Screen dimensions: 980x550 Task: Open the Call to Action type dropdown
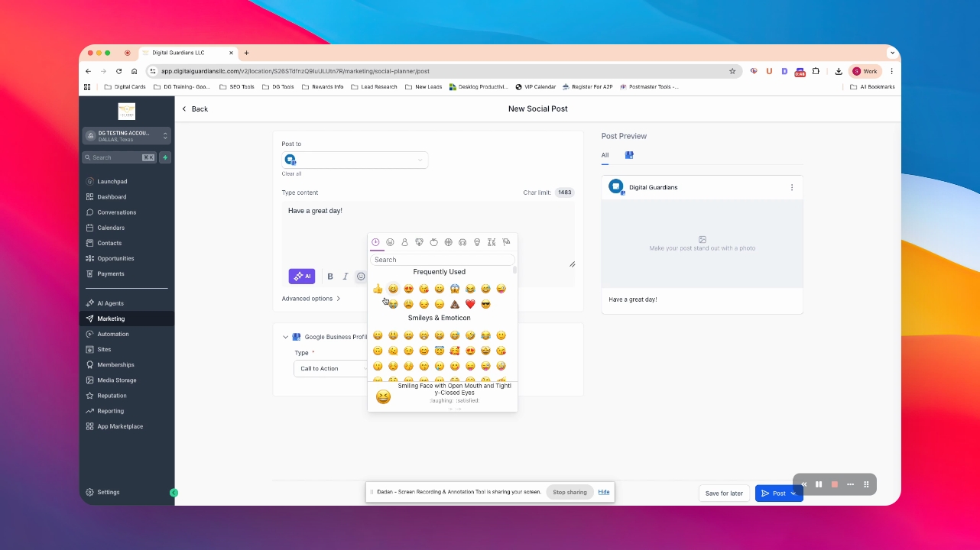(332, 368)
